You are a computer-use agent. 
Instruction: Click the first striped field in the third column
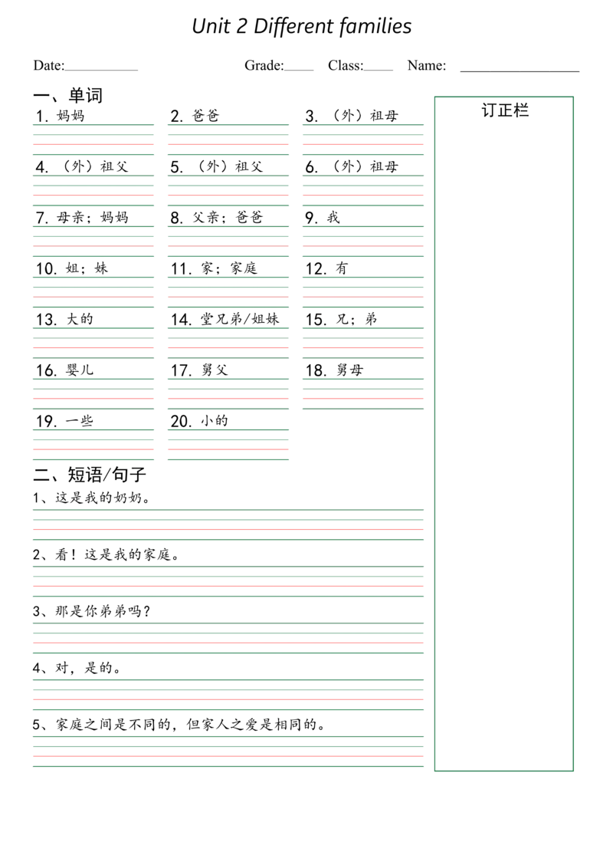[364, 140]
